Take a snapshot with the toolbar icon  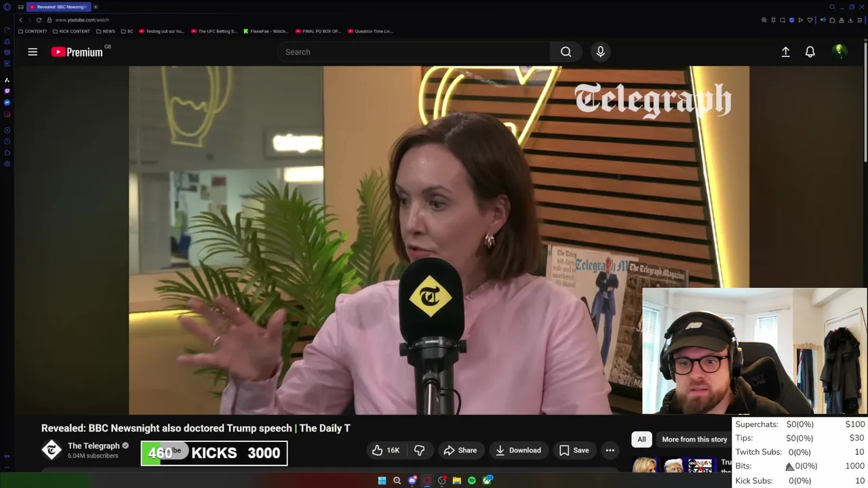pyautogui.click(x=783, y=20)
